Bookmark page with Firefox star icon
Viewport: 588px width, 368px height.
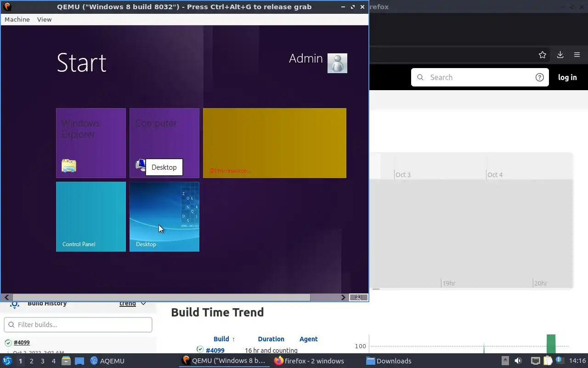[543, 55]
